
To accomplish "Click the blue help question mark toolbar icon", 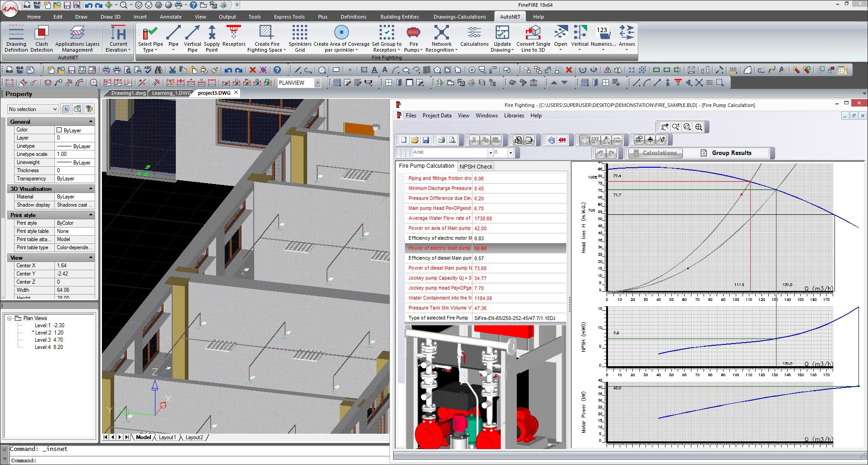I will (x=277, y=70).
